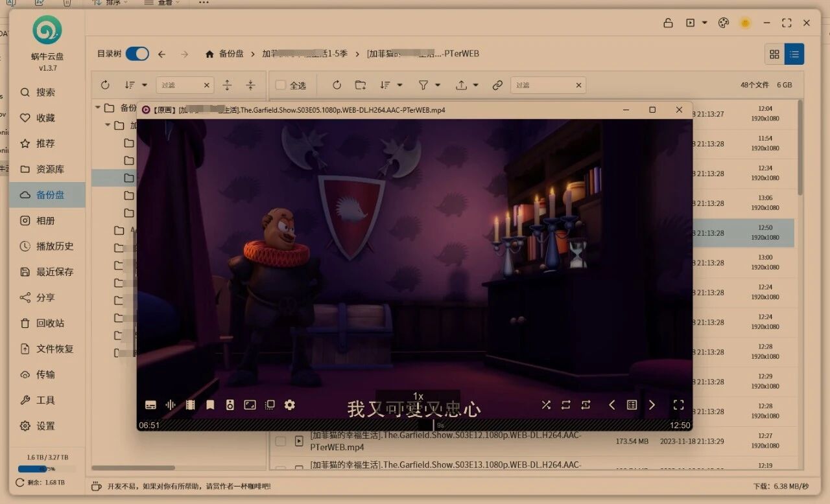Open 最近保存
Screen dimensions: 830x504
(47, 272)
